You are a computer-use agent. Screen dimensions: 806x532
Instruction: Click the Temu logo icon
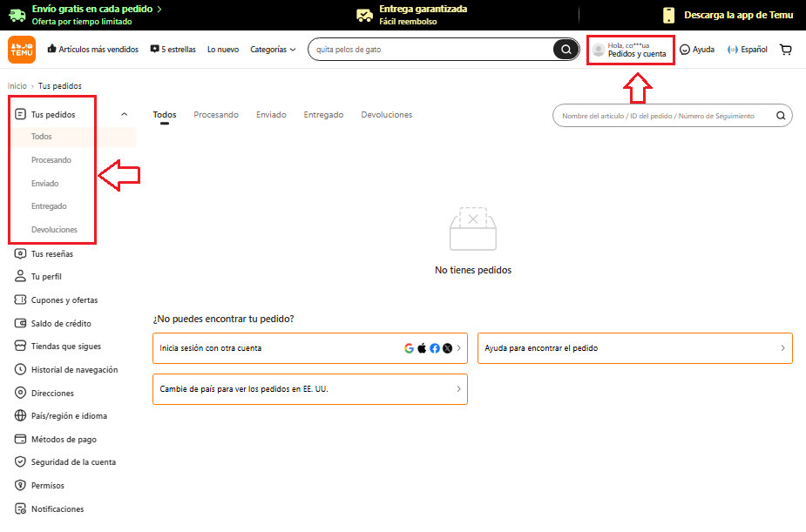click(22, 50)
